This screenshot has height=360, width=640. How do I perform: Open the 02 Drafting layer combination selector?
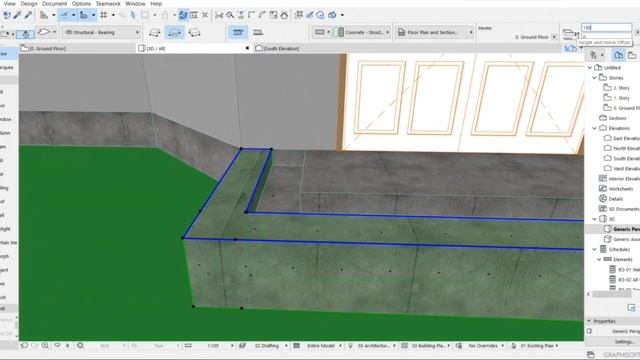(267, 346)
